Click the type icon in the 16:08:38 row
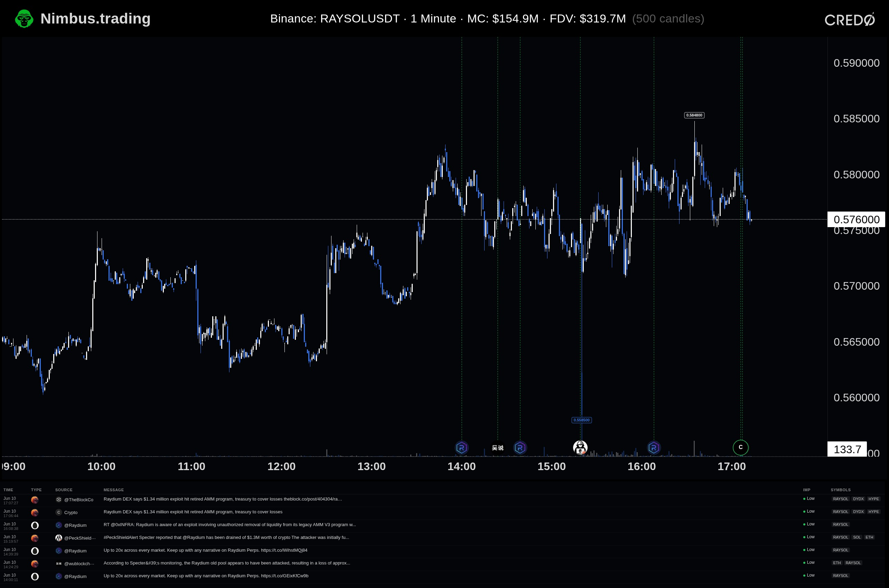The width and height of the screenshot is (889, 588). (35, 525)
